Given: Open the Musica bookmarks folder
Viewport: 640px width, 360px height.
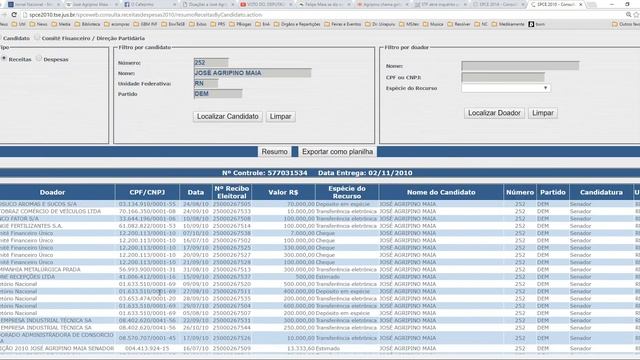Looking at the screenshot, I should pyautogui.click(x=433, y=24).
